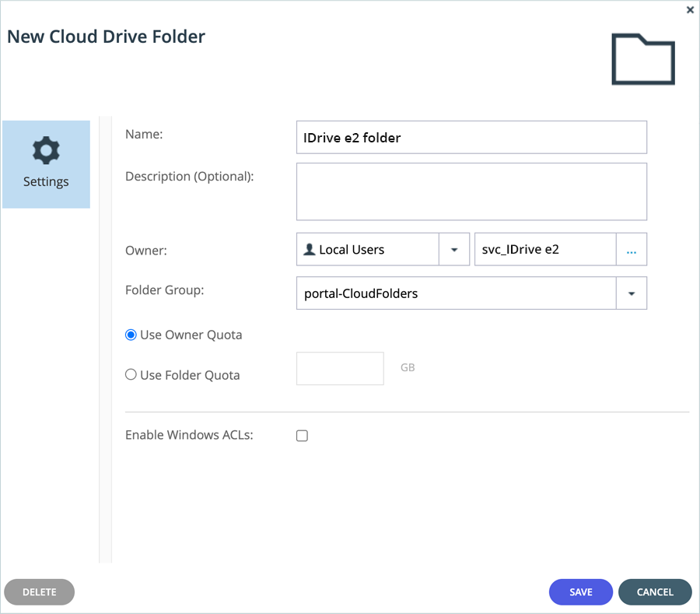
Task: Click the DELETE button
Action: [x=40, y=592]
